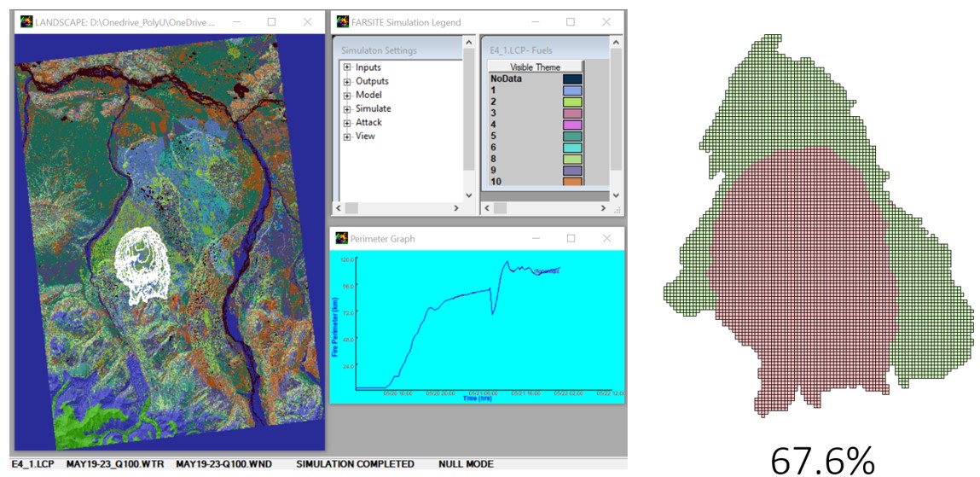Select the View label in Simulation Settings
This screenshot has height=477, width=980.
click(365, 137)
